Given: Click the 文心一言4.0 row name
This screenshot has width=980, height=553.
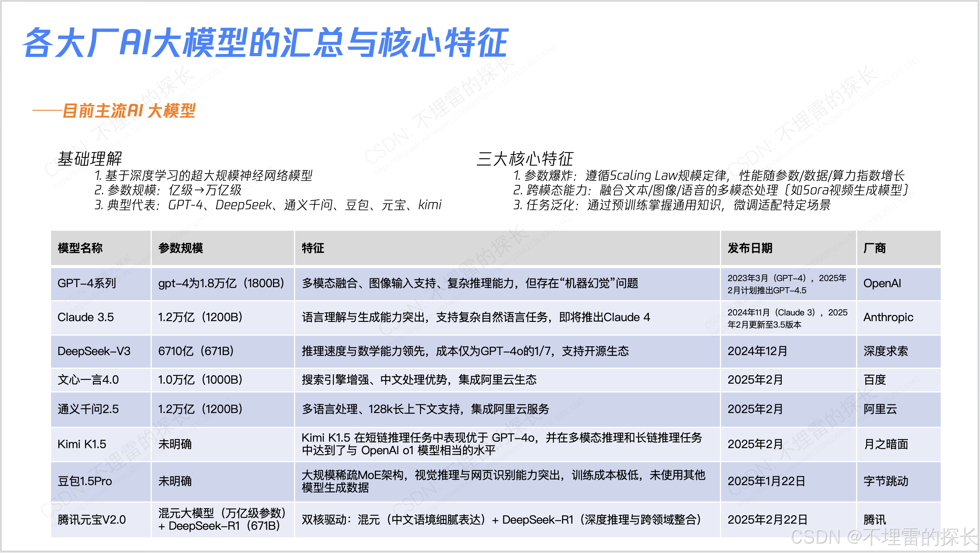Looking at the screenshot, I should (88, 380).
